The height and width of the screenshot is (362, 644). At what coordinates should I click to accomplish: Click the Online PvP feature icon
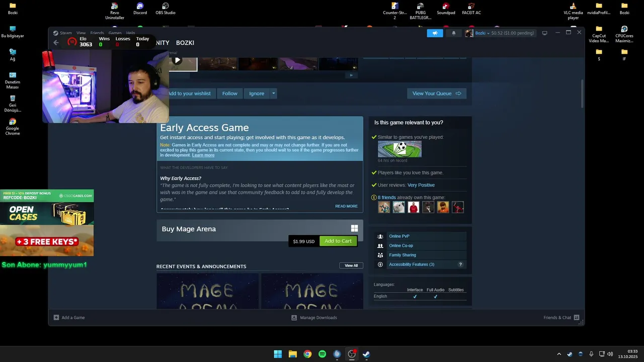[x=380, y=236]
